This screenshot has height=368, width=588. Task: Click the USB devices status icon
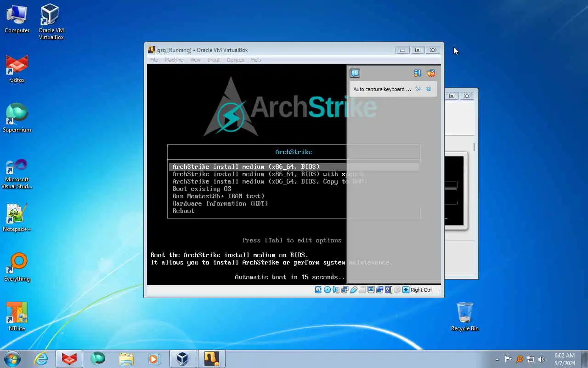[x=353, y=290]
